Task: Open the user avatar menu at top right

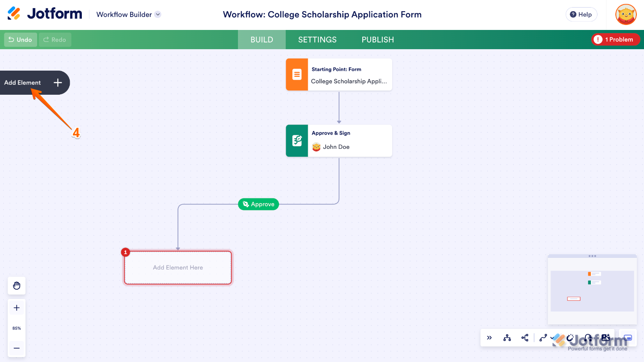Action: [626, 14]
